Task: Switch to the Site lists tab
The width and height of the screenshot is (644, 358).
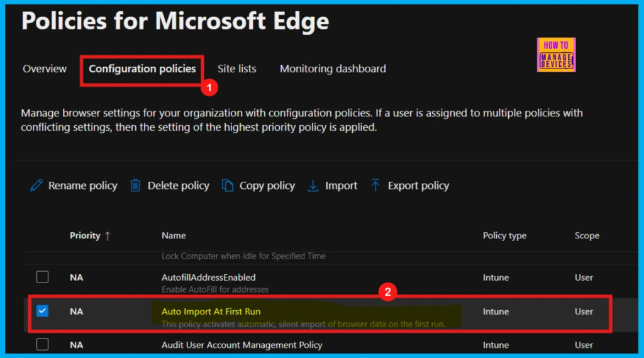Action: tap(236, 69)
